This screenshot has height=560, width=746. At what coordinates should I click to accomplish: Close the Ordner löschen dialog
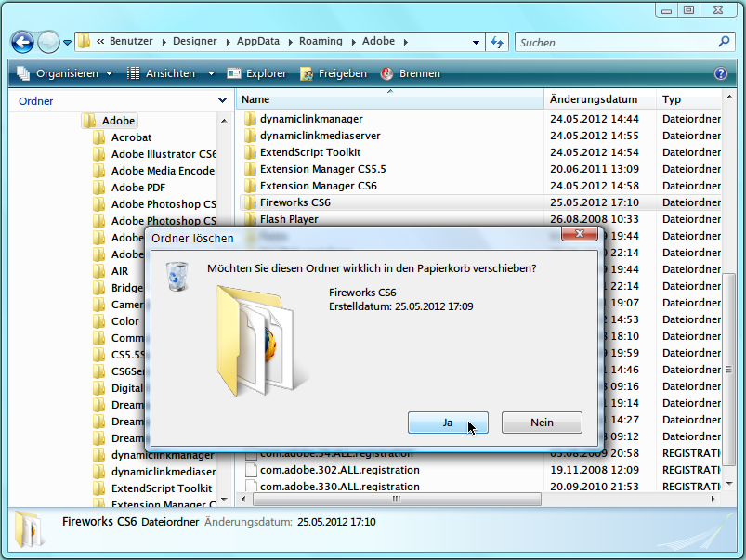[580, 234]
